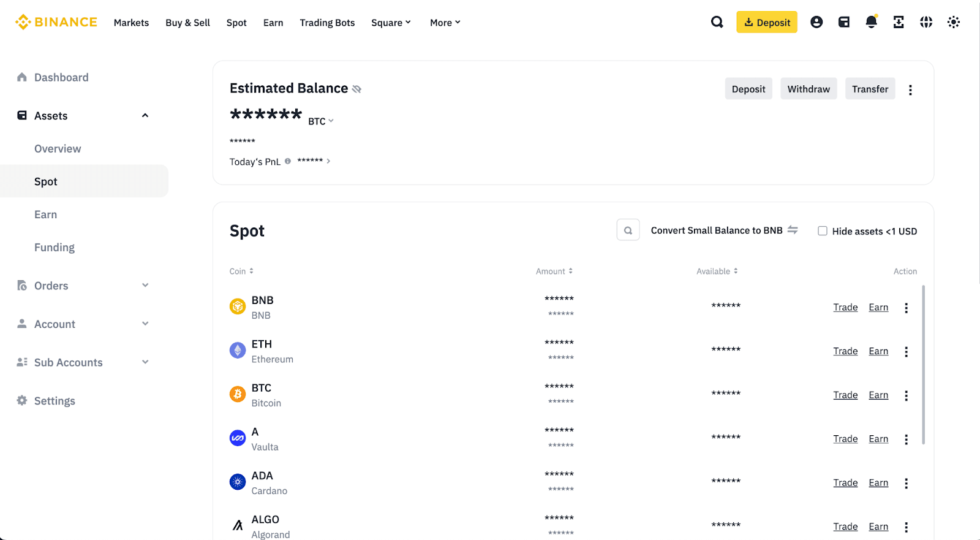Click the yellow Deposit button in header
Screen dimensions: 980x540
point(767,22)
